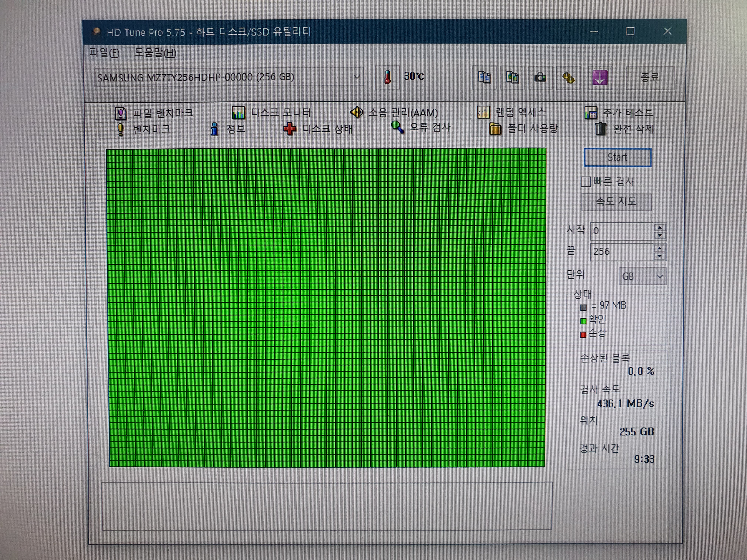Click the empty log box below the map
Screen dimensions: 747x560
(x=327, y=506)
